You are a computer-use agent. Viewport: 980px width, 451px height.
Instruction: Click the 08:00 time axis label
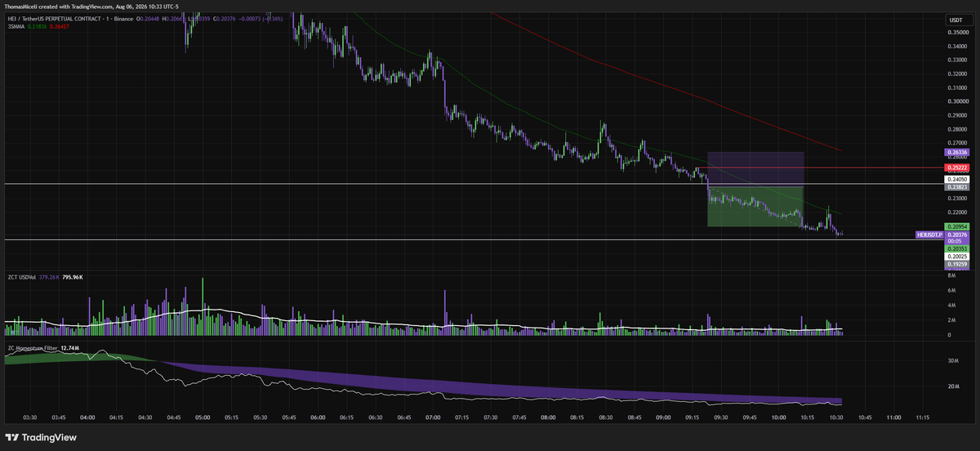(548, 417)
